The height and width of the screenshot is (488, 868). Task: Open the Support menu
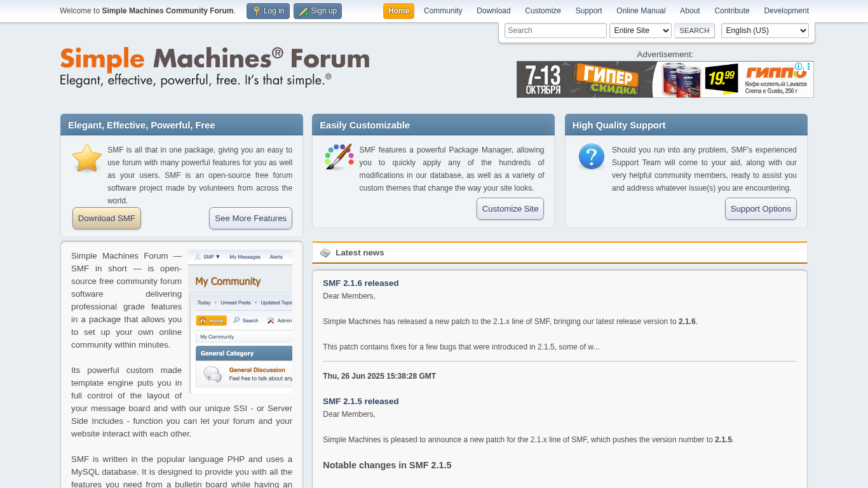(589, 11)
